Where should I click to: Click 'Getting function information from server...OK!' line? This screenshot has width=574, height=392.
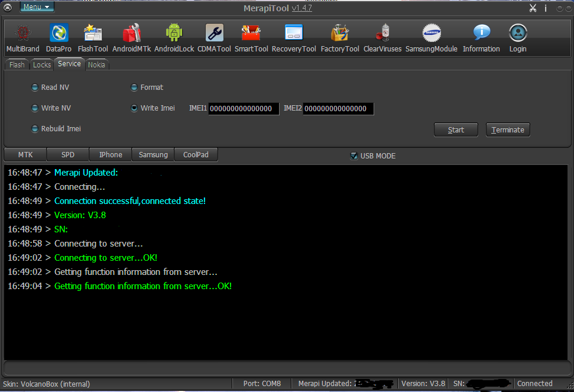point(143,286)
